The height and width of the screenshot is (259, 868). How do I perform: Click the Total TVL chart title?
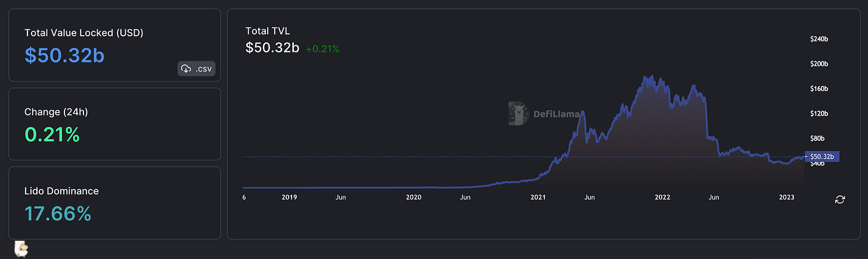pos(268,32)
